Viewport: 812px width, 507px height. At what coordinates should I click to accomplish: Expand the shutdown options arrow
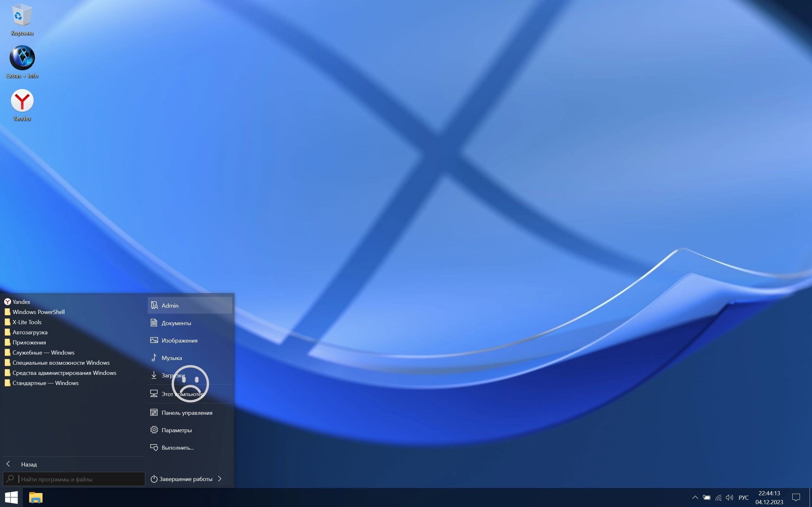220,479
